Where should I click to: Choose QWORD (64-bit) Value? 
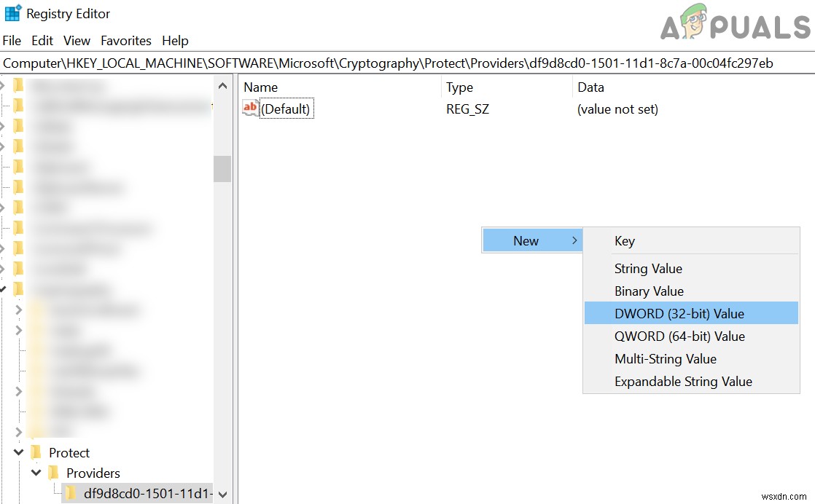tap(691, 336)
